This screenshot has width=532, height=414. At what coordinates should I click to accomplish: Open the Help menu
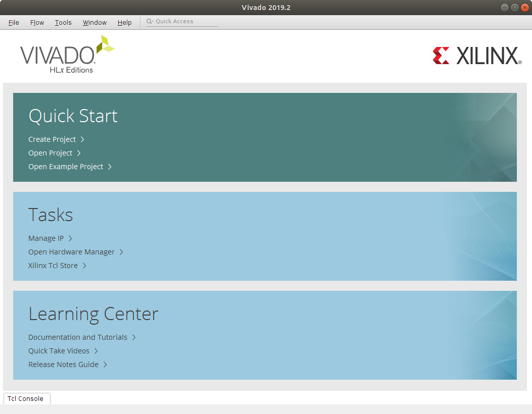coord(124,22)
